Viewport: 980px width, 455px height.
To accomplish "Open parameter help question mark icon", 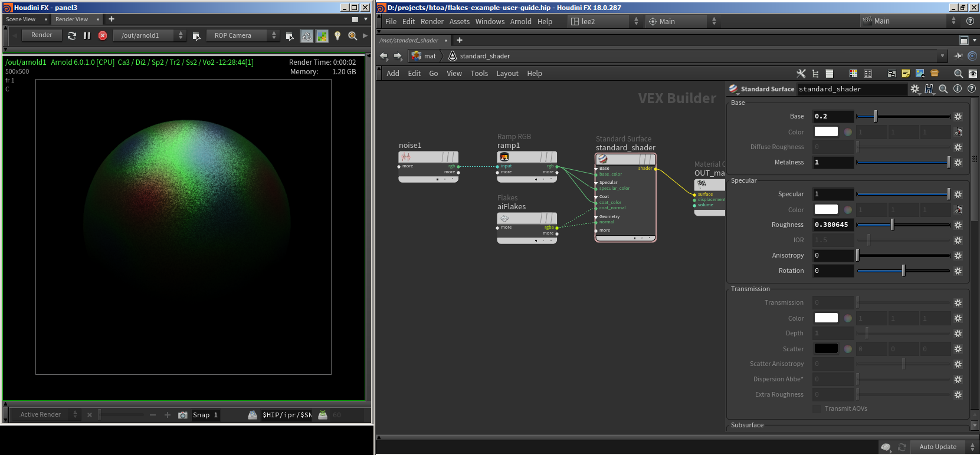I will (972, 89).
